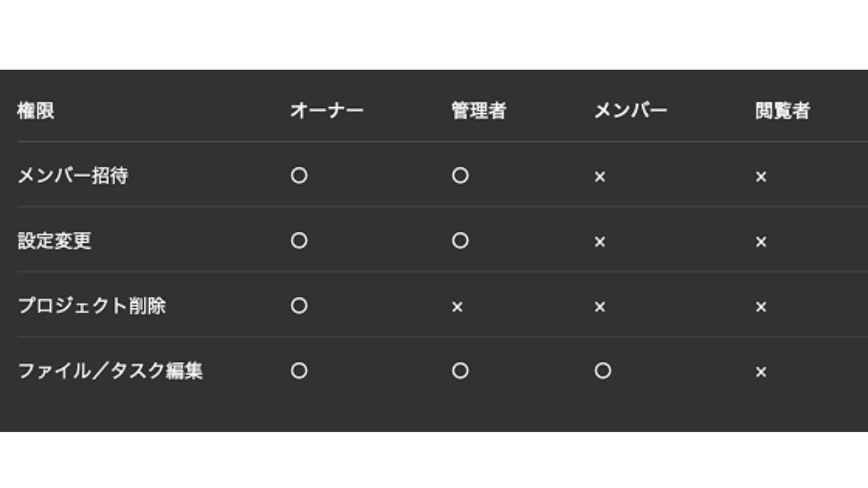
Task: Select the メンバー column header
Action: point(631,111)
